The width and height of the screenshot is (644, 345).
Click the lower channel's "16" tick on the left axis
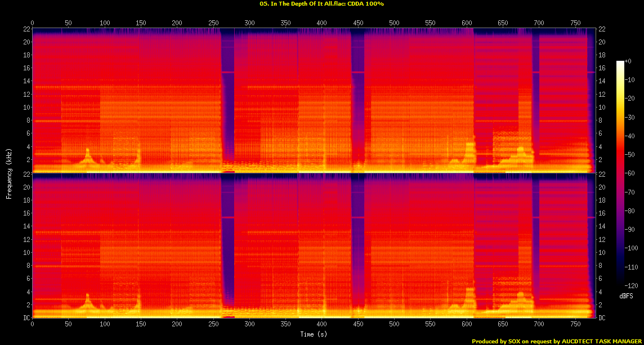(x=25, y=213)
